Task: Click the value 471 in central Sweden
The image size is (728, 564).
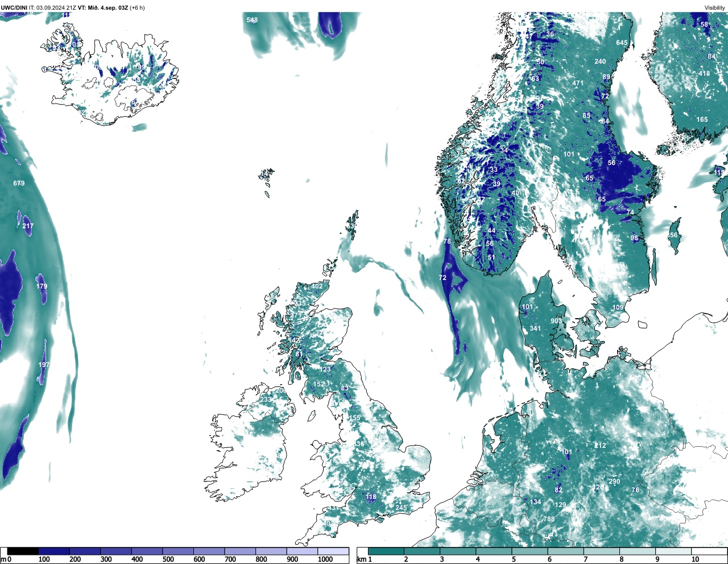Action: (578, 83)
